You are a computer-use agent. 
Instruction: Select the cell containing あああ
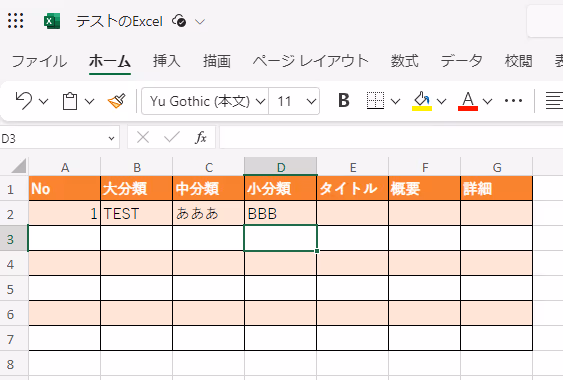pyautogui.click(x=209, y=213)
